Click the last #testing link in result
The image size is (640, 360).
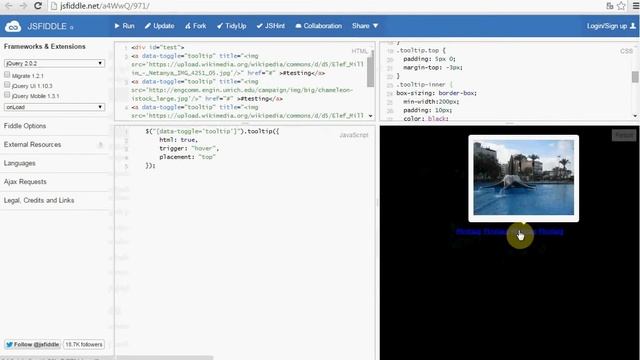point(551,232)
